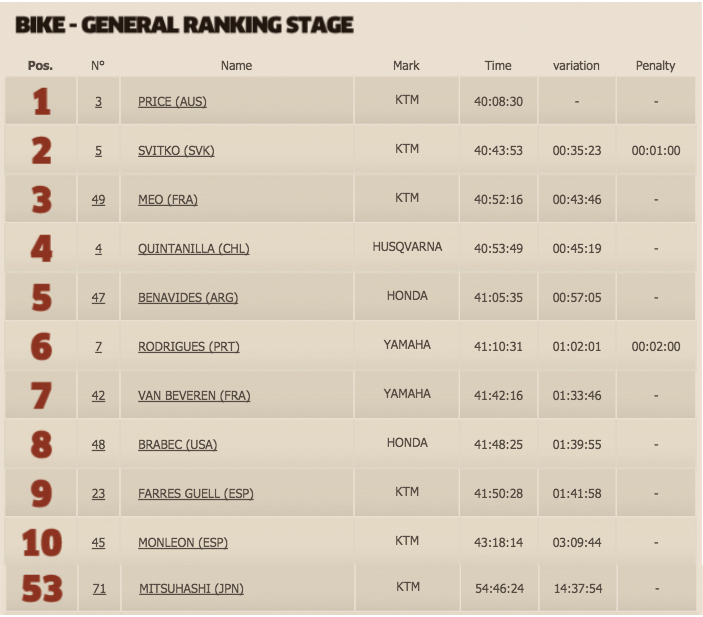Select bike number 42 link
The height and width of the screenshot is (617, 703).
point(98,395)
